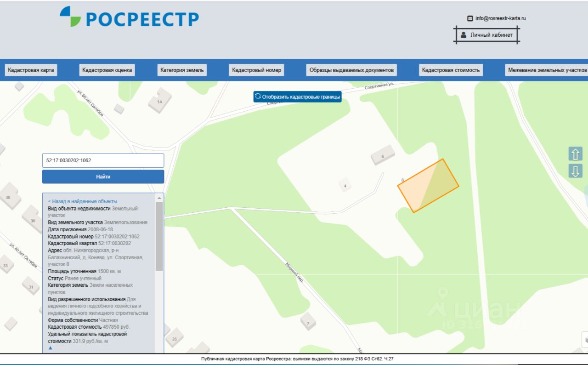The image size is (588, 365).
Task: Open the Кадастровая карта menu item
Action: [x=31, y=70]
